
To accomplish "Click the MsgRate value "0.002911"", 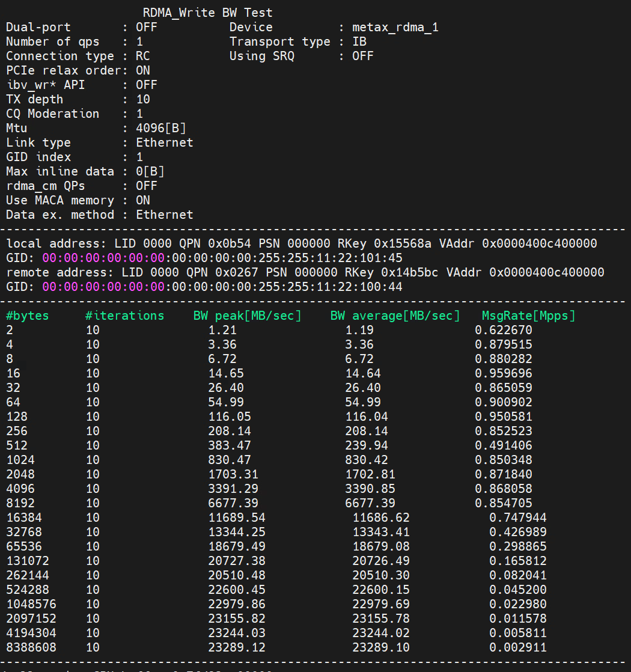I will (518, 647).
